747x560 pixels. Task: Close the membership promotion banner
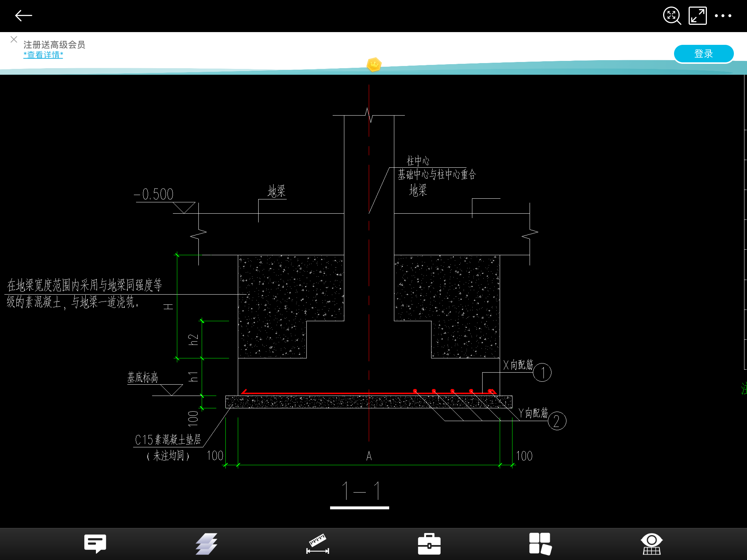[14, 39]
